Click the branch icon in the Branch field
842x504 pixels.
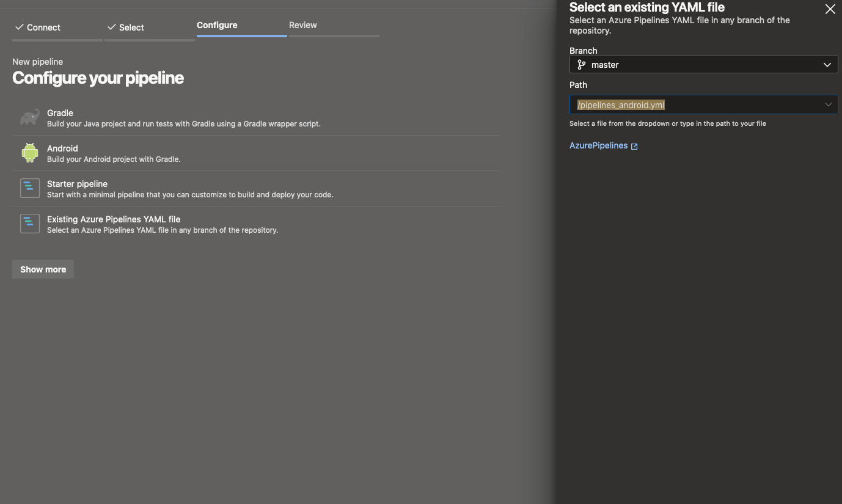coord(581,65)
